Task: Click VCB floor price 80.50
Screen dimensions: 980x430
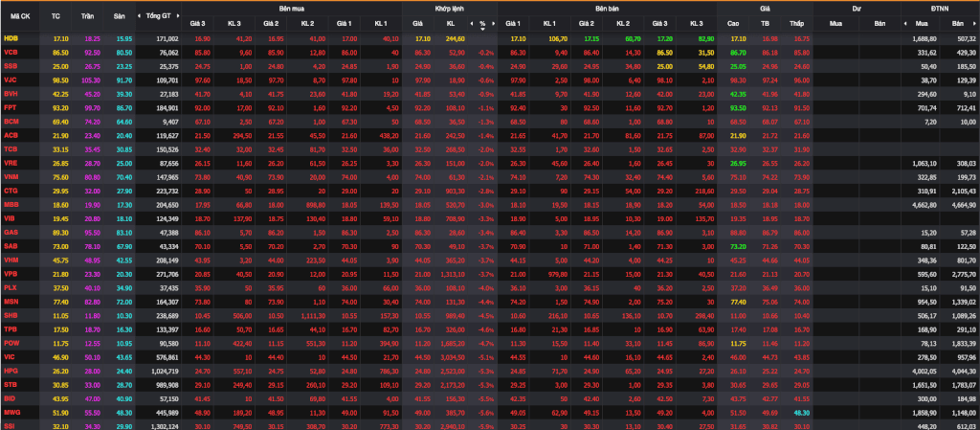Action: click(123, 53)
